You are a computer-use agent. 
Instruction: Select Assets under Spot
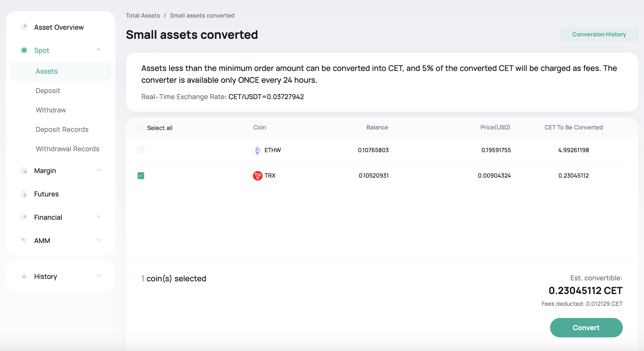click(x=61, y=71)
